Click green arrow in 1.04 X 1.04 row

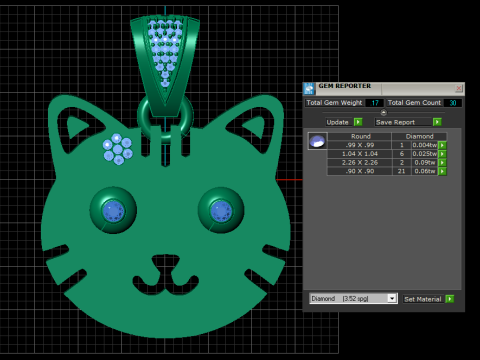tap(442, 154)
